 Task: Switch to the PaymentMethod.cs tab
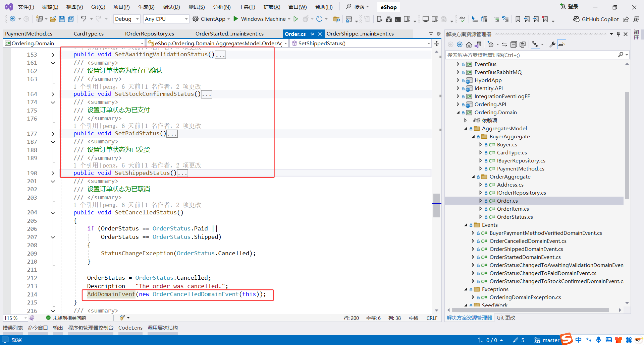(29, 34)
